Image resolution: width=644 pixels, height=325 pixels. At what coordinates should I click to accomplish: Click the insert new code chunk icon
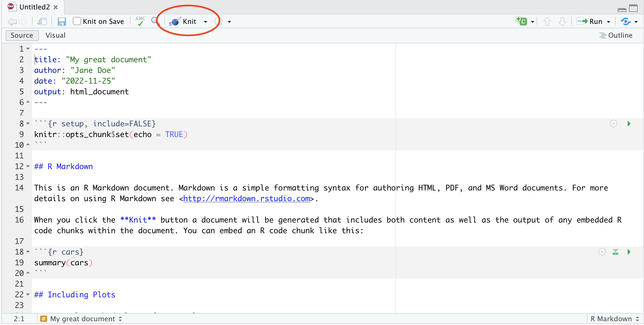pyautogui.click(x=522, y=21)
